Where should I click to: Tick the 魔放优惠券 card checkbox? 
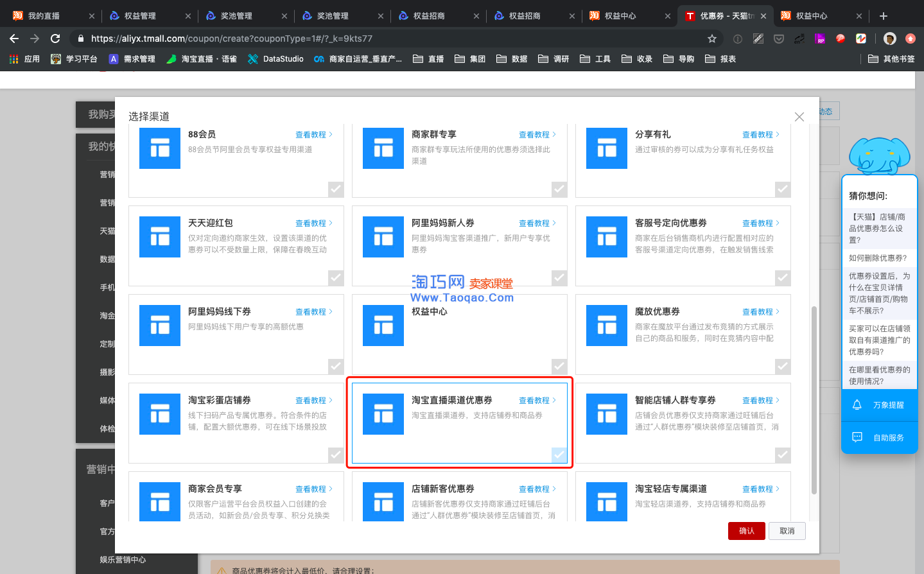(x=783, y=367)
